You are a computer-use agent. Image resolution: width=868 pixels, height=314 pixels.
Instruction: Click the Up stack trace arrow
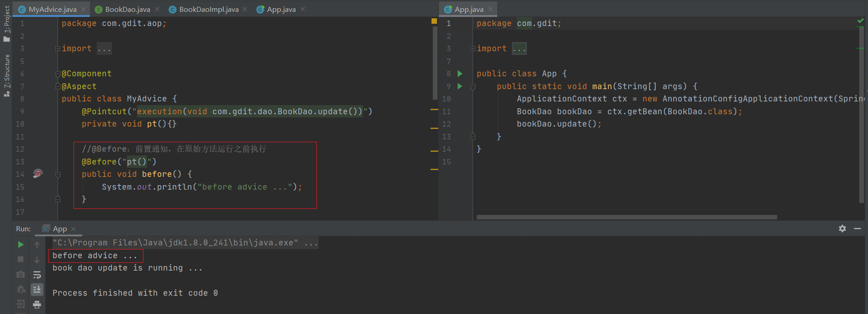(37, 245)
